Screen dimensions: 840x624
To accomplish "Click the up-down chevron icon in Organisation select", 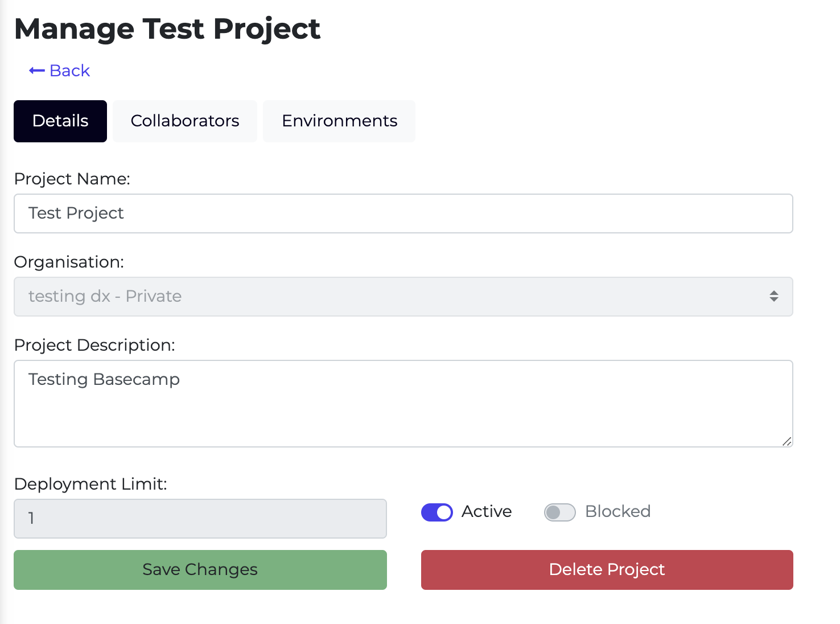I will 774,296.
